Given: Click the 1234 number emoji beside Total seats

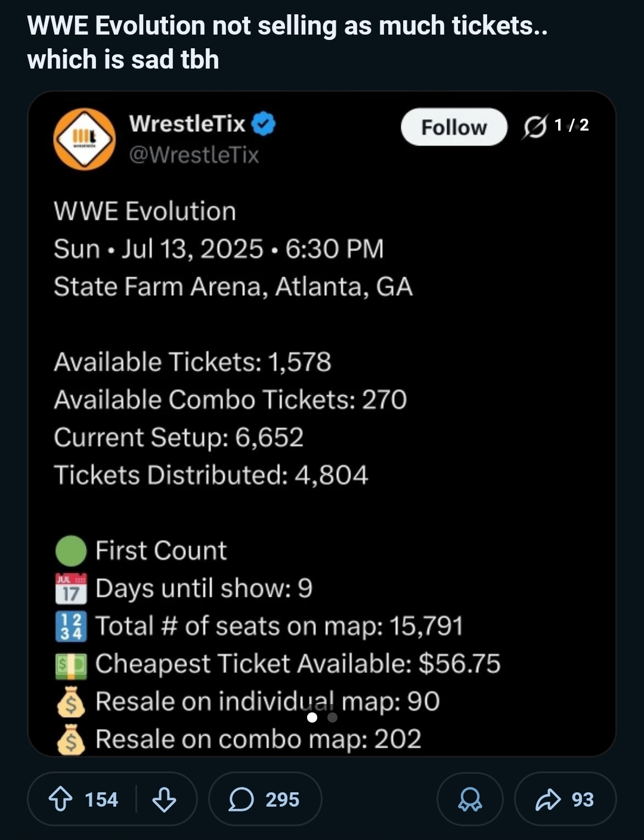Looking at the screenshot, I should coord(71,626).
